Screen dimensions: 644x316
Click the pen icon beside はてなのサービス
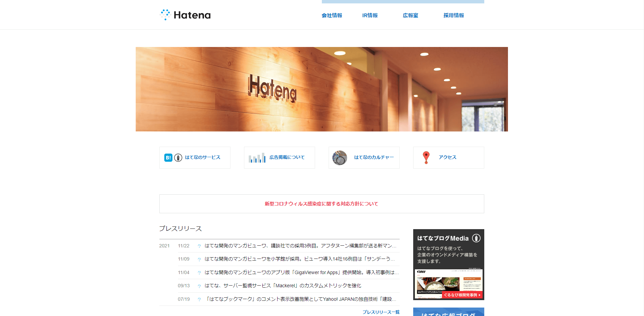click(178, 157)
